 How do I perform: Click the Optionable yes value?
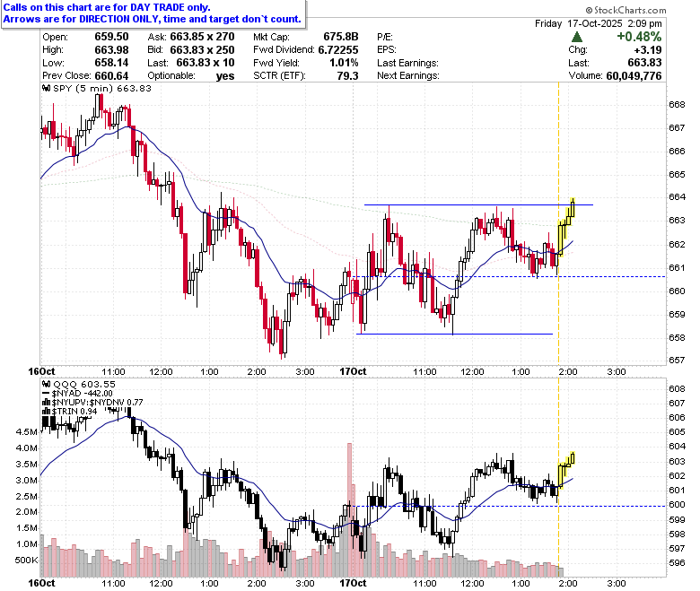225,76
